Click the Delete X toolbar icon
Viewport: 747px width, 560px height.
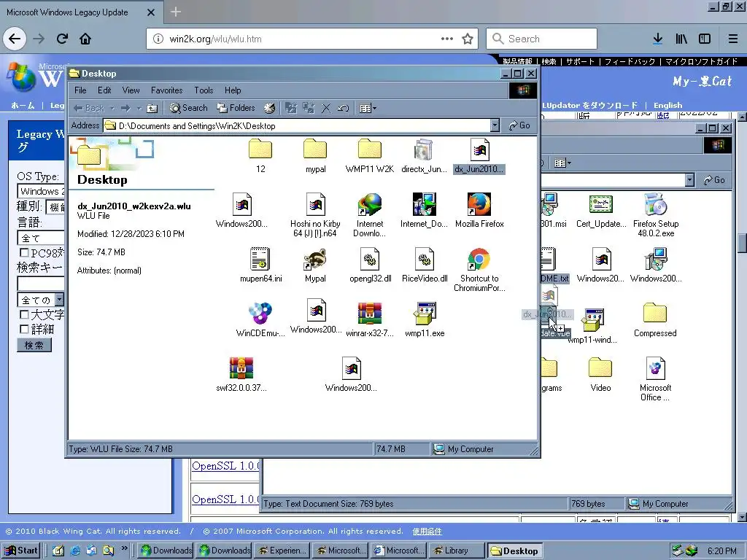click(x=326, y=108)
